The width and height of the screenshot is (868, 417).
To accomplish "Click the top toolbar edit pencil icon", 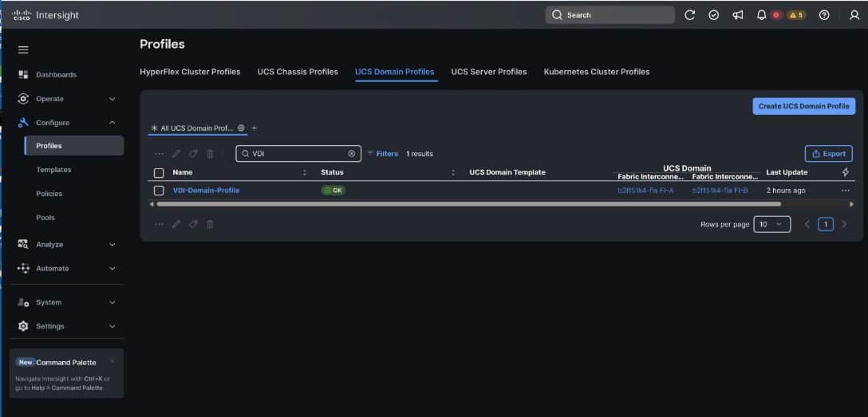I will (x=176, y=154).
